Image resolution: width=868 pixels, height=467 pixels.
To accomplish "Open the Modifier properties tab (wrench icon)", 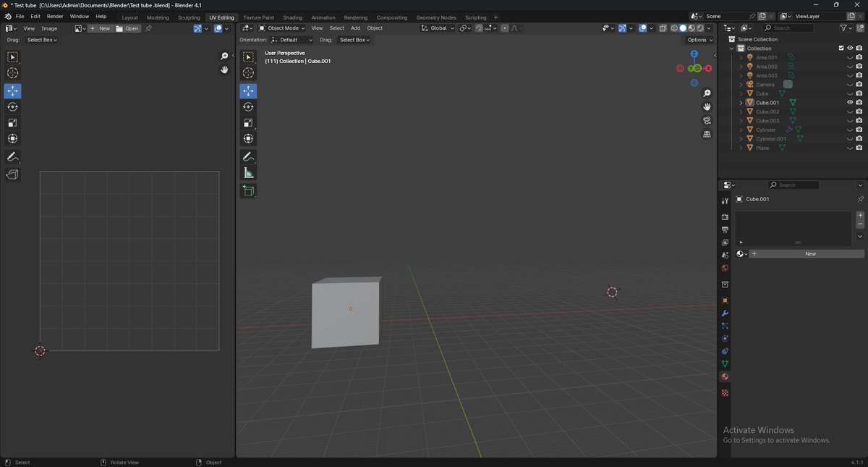I will click(x=725, y=313).
